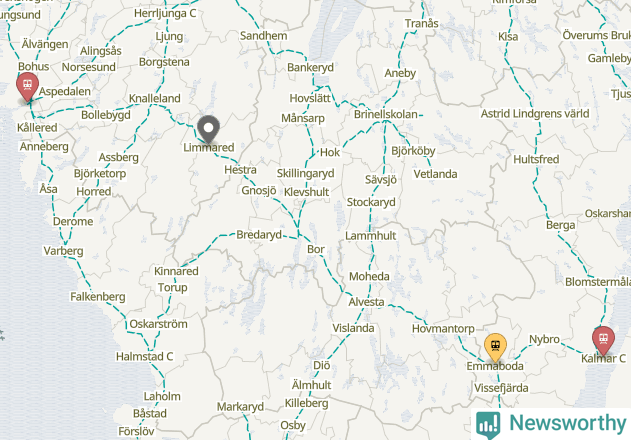Select the Brinellskolan station label

pos(386,115)
